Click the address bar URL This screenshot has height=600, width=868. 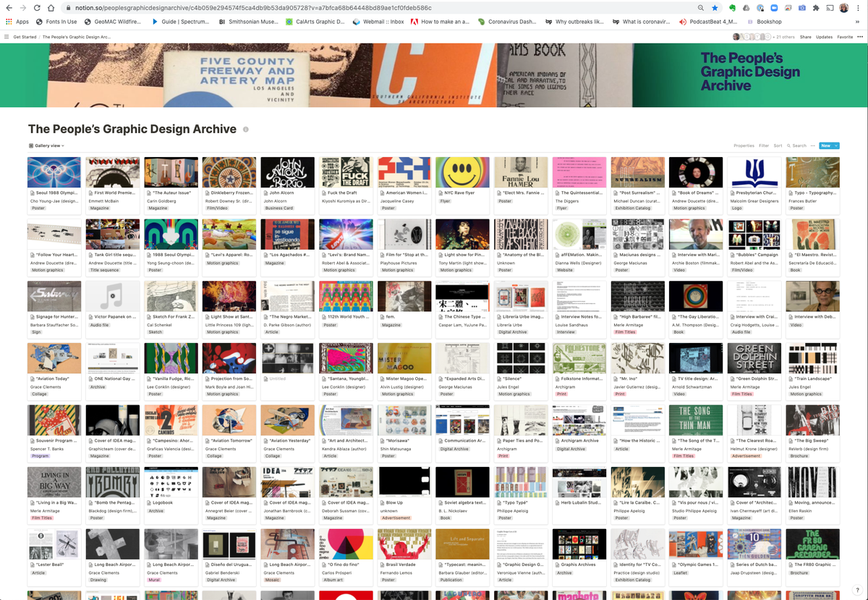click(x=253, y=7)
